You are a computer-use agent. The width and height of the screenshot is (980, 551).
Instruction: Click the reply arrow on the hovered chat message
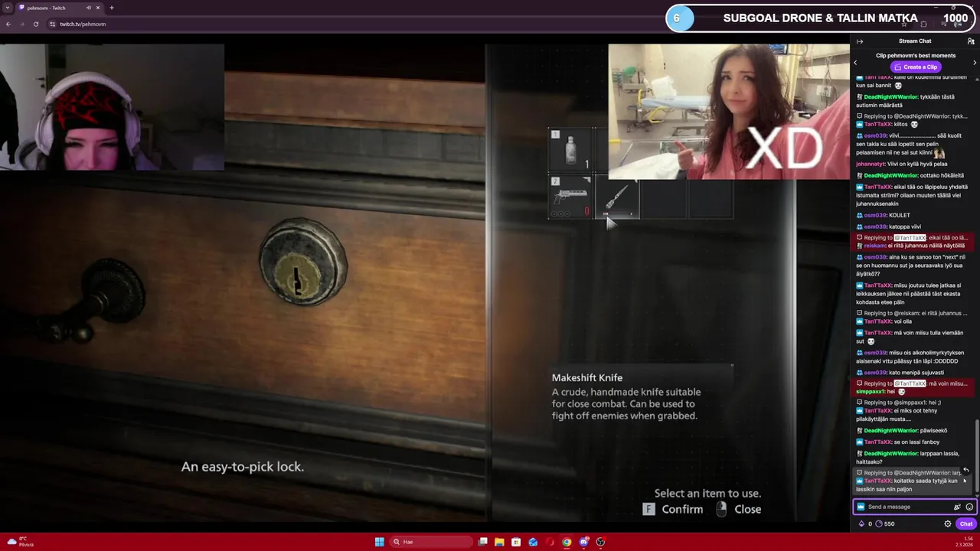coord(966,471)
